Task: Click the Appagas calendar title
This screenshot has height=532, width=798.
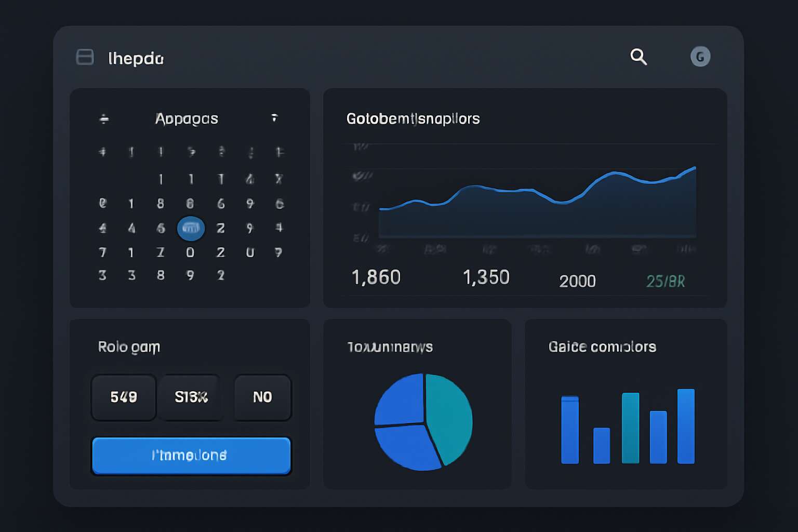Action: (x=187, y=119)
